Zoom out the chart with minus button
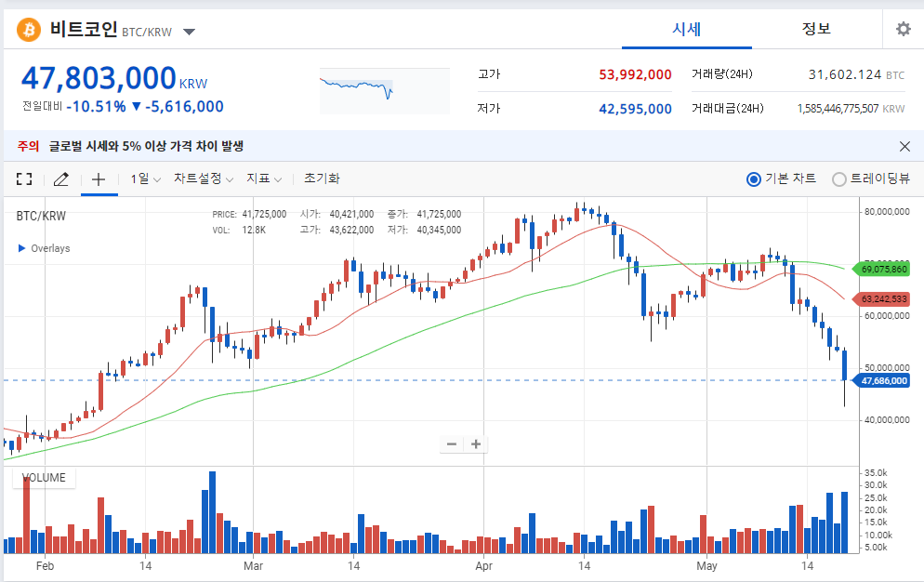 click(452, 444)
